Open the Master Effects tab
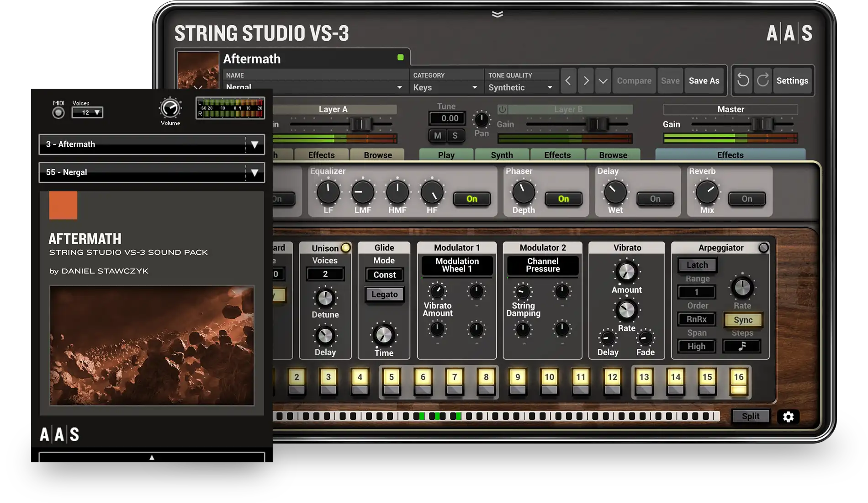The image size is (868, 503). 730,155
